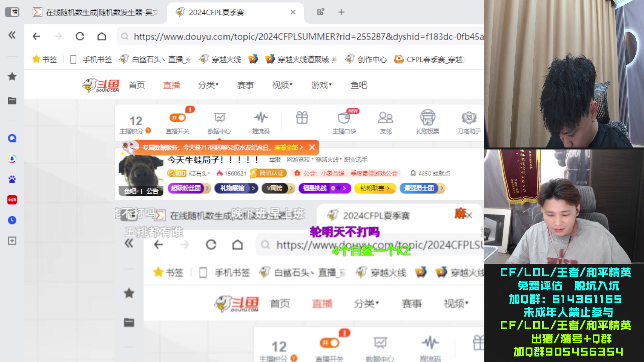The image size is (644, 362).
Task: Open the red app icon in sidebar
Action: [x=12, y=200]
